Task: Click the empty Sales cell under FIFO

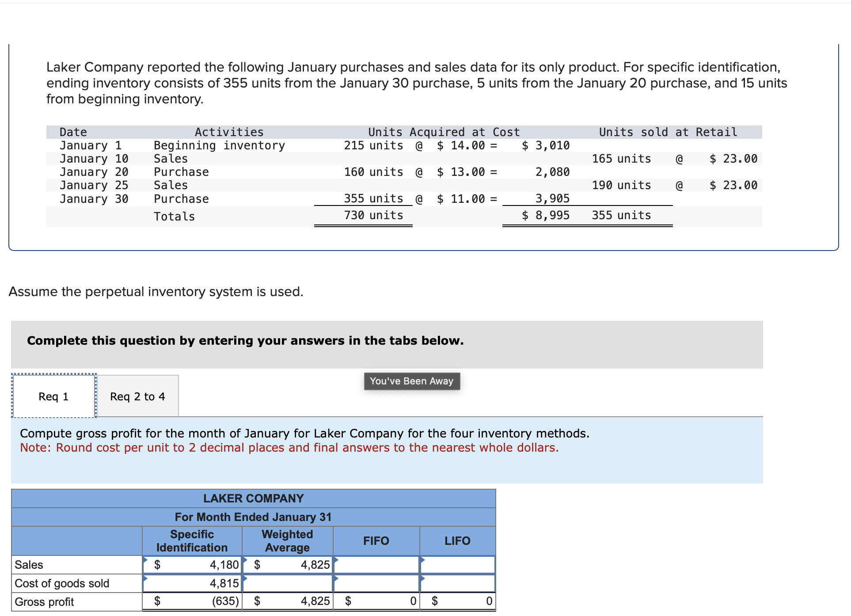Action: pyautogui.click(x=376, y=564)
